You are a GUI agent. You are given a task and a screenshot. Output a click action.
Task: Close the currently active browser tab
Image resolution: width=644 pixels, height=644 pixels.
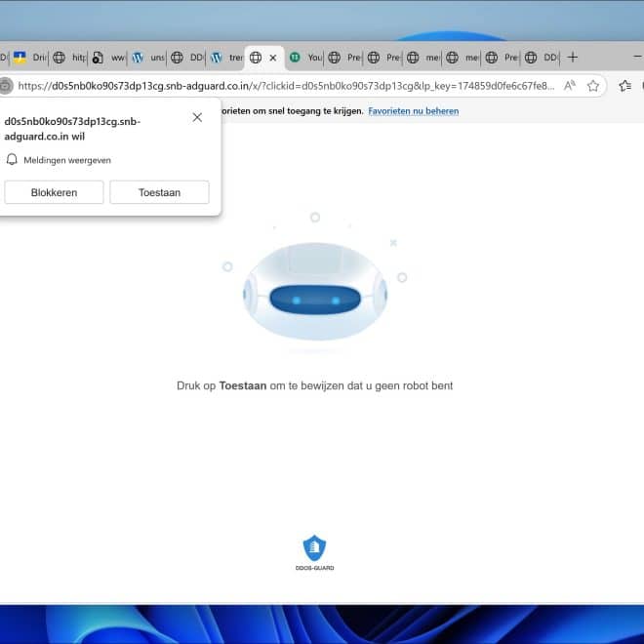(x=273, y=58)
